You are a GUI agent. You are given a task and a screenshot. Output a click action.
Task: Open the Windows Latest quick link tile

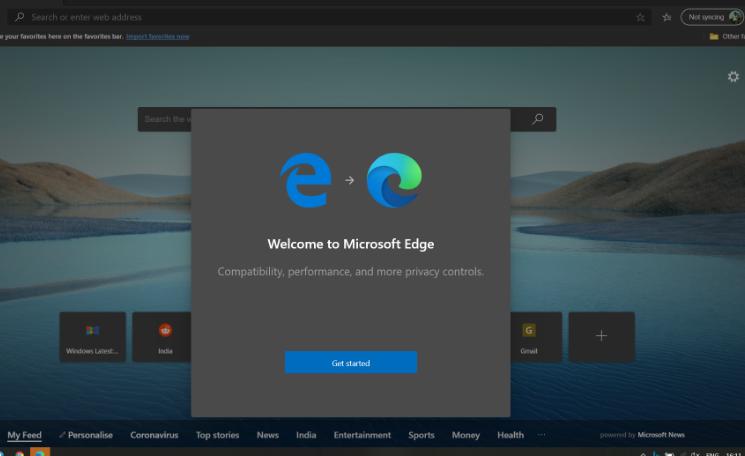click(x=93, y=337)
